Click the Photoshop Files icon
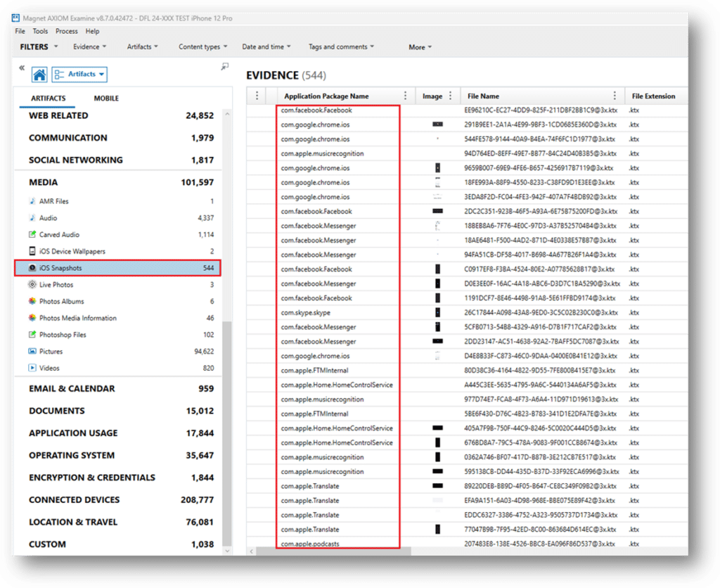Image resolution: width=720 pixels, height=588 pixels. [32, 334]
